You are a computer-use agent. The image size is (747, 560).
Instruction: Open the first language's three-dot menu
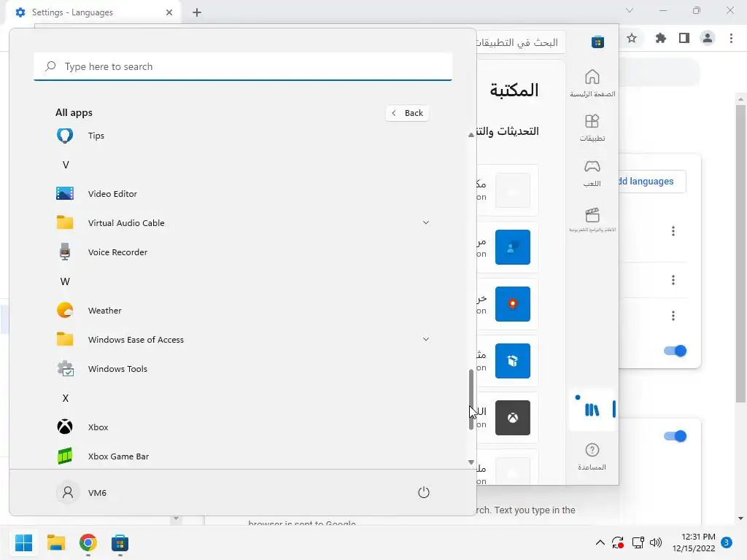(673, 231)
